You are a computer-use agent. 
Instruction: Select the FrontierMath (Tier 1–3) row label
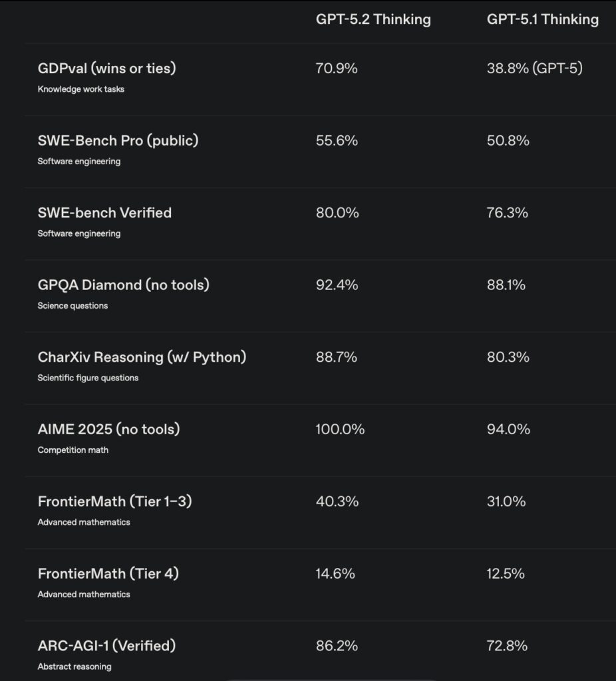pos(115,501)
